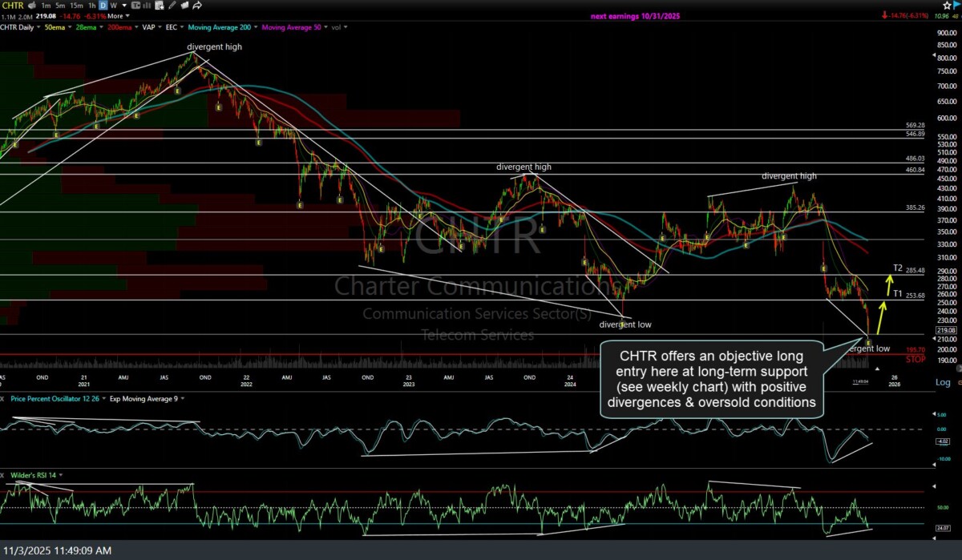Expand the More quote details dropdown
The image size is (962, 560).
coord(119,16)
